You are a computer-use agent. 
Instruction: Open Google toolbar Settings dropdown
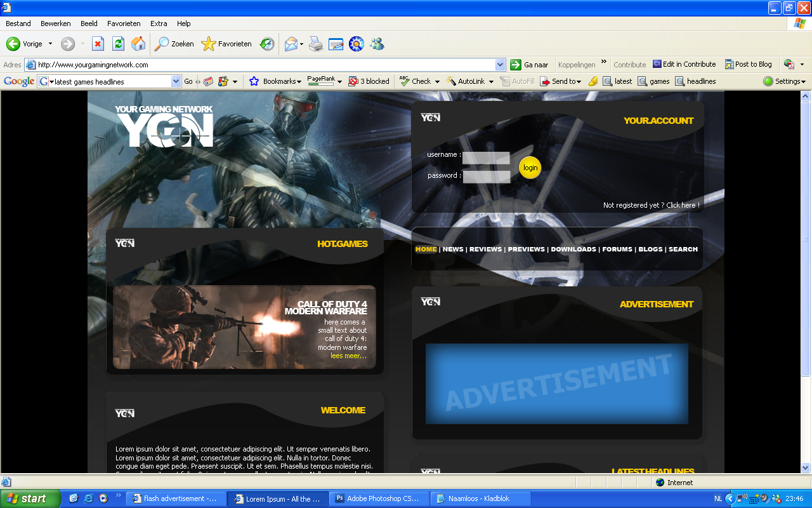[x=785, y=81]
